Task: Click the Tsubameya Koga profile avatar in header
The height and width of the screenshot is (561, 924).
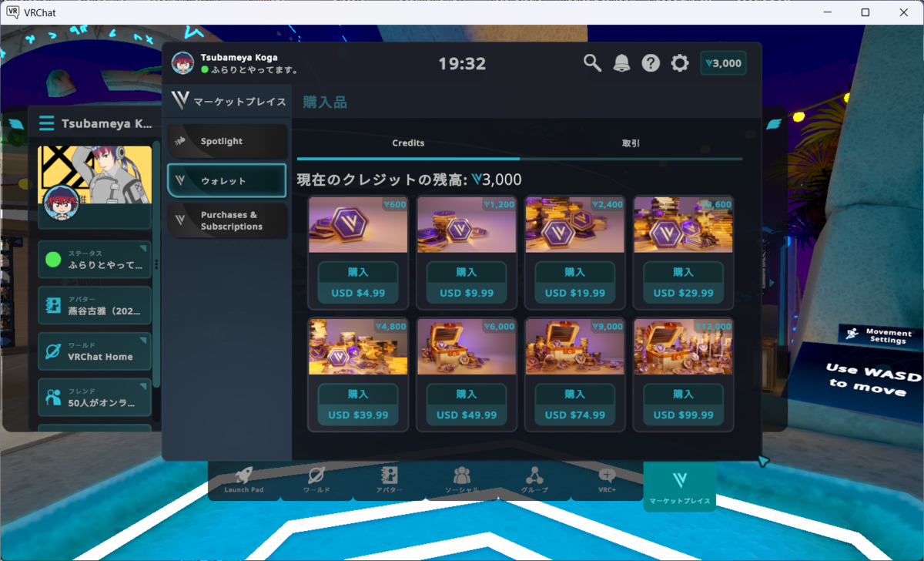Action: [182, 63]
